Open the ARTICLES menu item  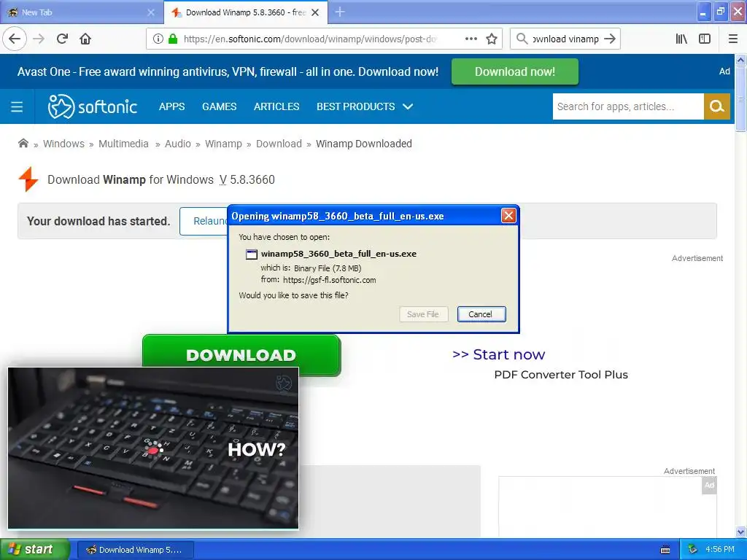(276, 106)
